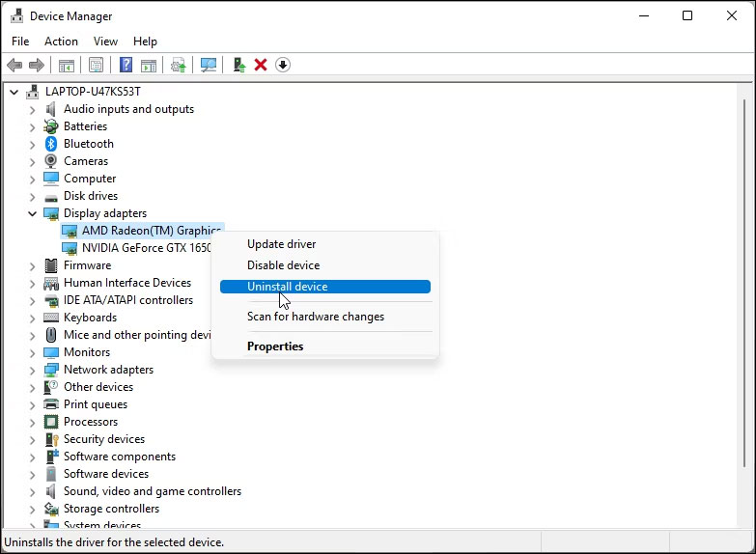Click the Update driver software toolbar icon
756x554 pixels.
click(179, 65)
